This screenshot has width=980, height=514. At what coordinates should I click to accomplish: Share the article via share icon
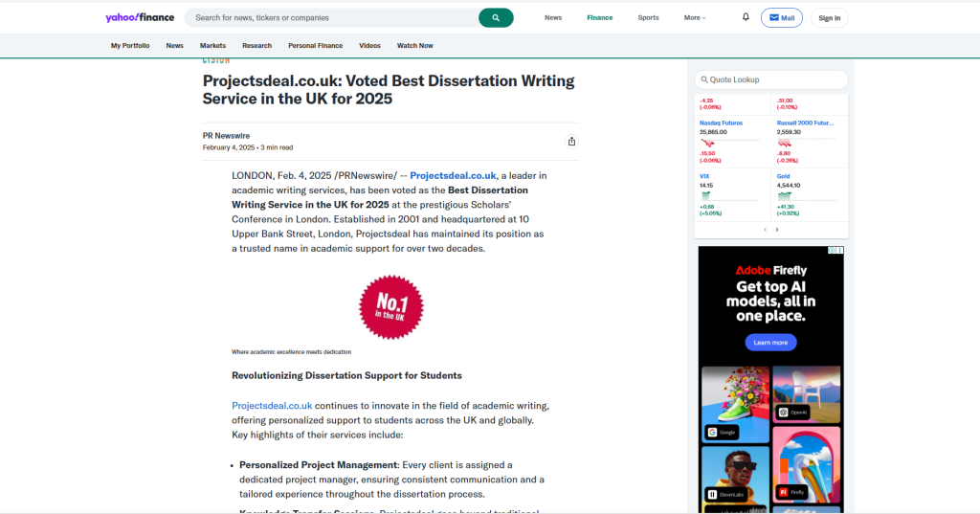point(571,142)
